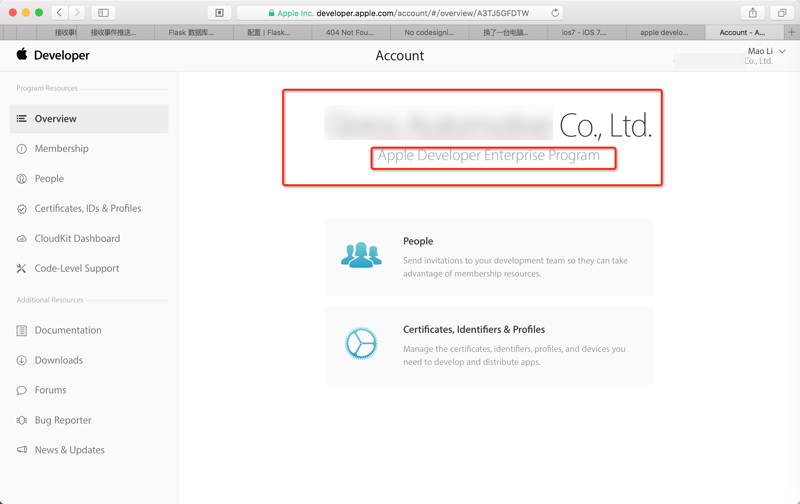Image resolution: width=800 pixels, height=504 pixels.
Task: Open News & Updates link
Action: (69, 450)
